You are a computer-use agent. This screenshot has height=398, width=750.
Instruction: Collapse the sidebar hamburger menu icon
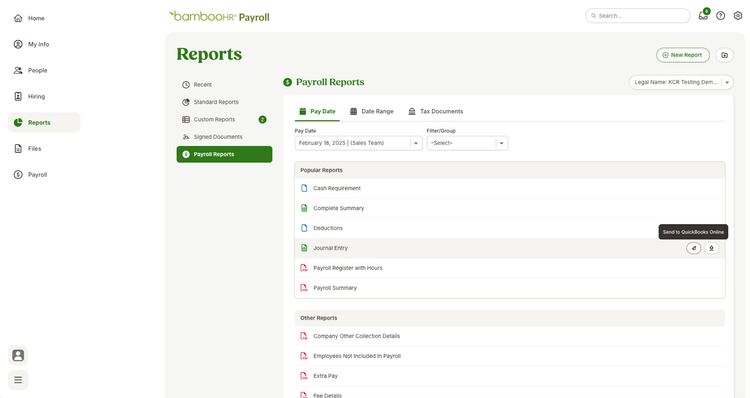pos(18,380)
